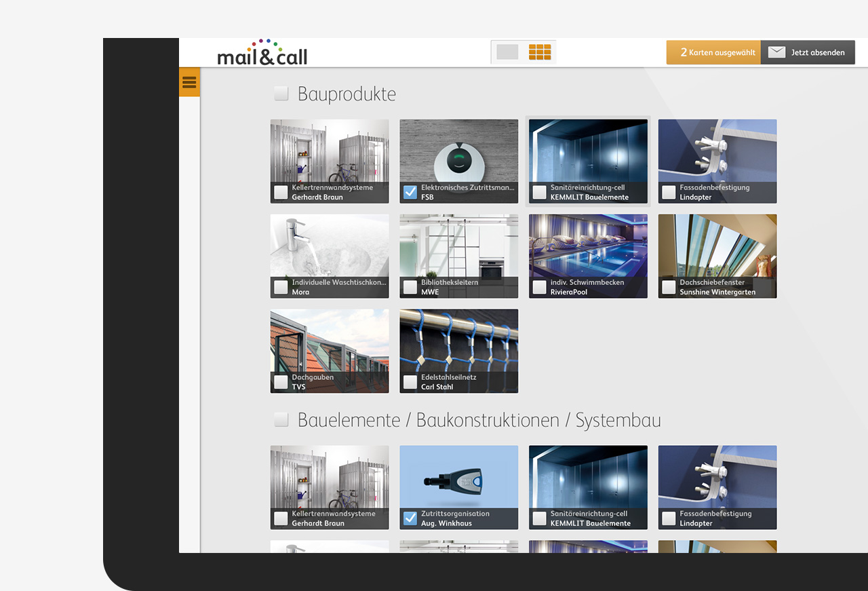Click 2 Karten ausgewählt button
This screenshot has height=591, width=868.
tap(713, 52)
